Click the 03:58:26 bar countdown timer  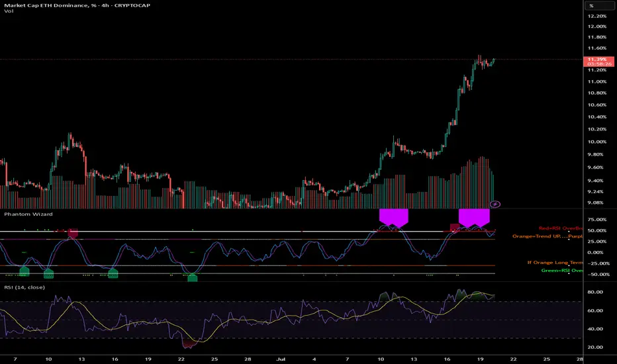[x=598, y=64]
